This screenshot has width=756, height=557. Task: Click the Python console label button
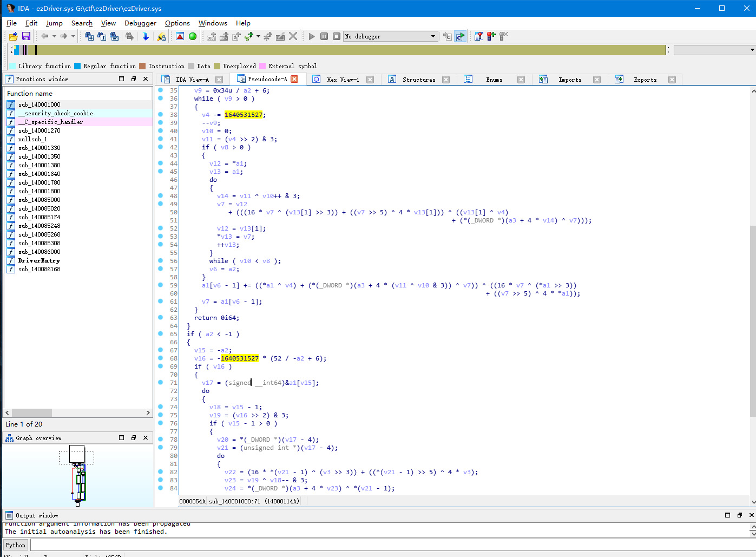16,545
